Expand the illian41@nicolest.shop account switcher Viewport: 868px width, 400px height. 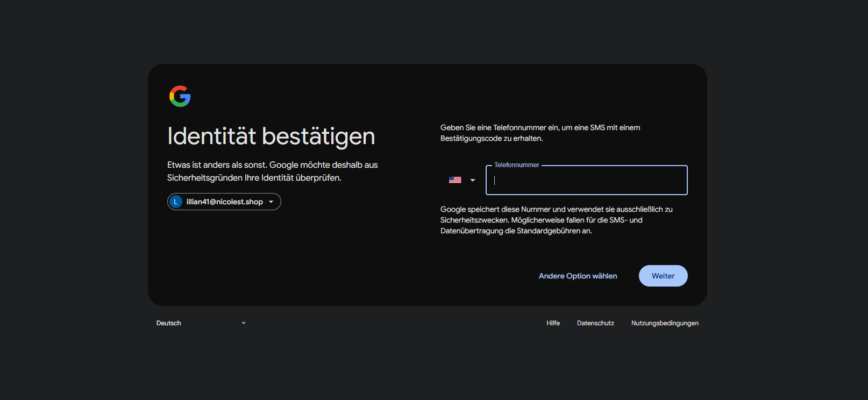pyautogui.click(x=224, y=202)
